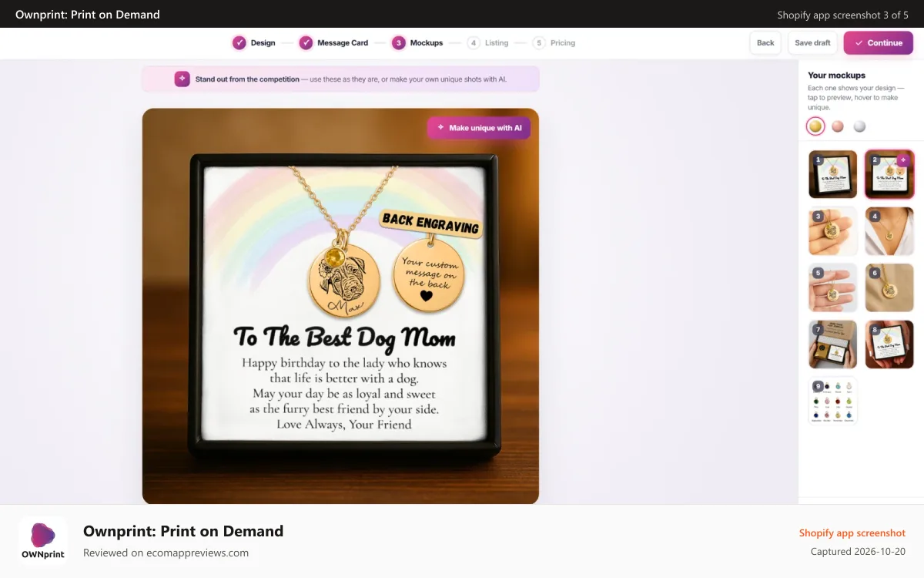Screen dimensions: 924x578
Task: Click 'Captured 2026-10-20' text
Action: tap(858, 552)
